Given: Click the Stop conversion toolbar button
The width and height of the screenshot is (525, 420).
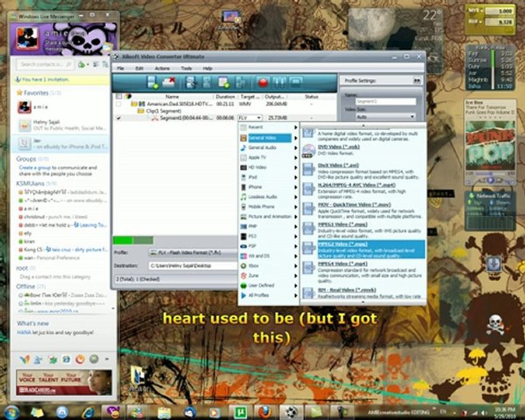Looking at the screenshot, I should tap(296, 82).
